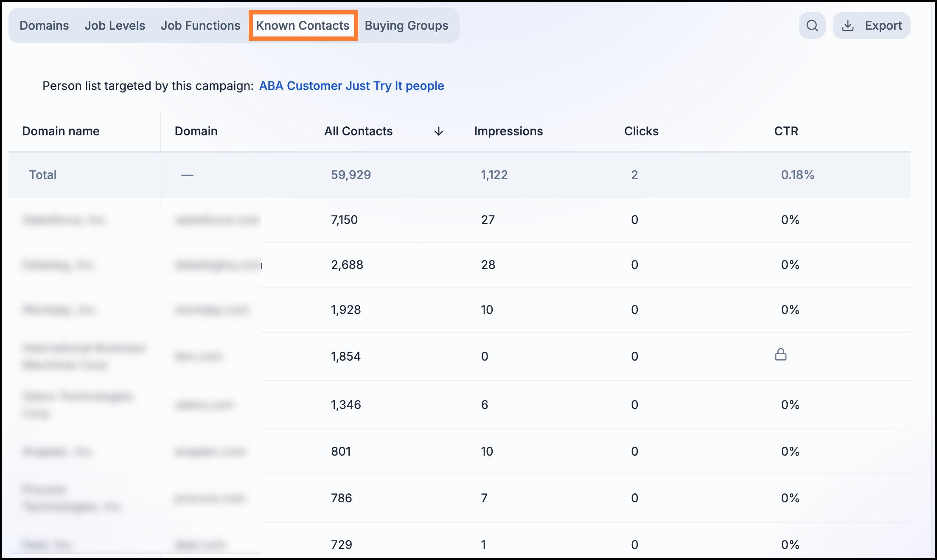Sort by the CTR column header
Viewport: 937px width, 560px height.
(786, 131)
